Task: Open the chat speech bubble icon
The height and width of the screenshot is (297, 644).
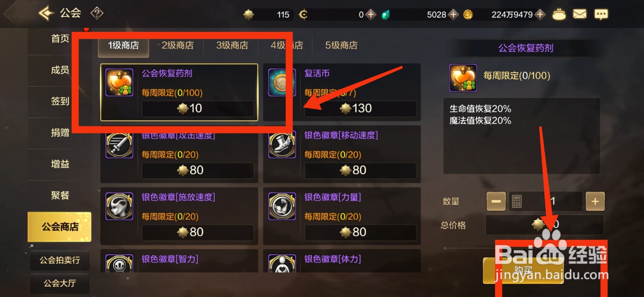Action: tap(601, 15)
